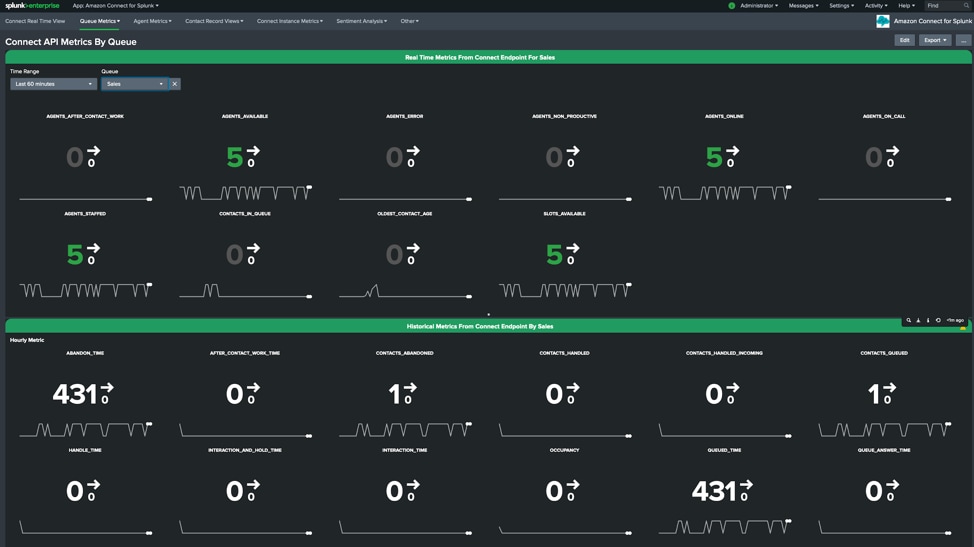Click the AGENTS_ERROR value 0
This screenshot has height=547, width=974.
pos(394,158)
